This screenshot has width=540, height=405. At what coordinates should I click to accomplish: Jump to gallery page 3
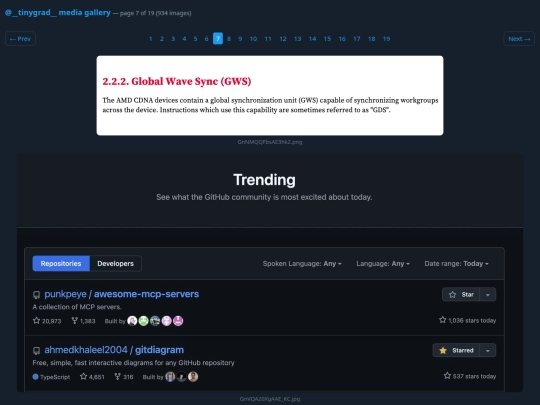[x=173, y=39]
